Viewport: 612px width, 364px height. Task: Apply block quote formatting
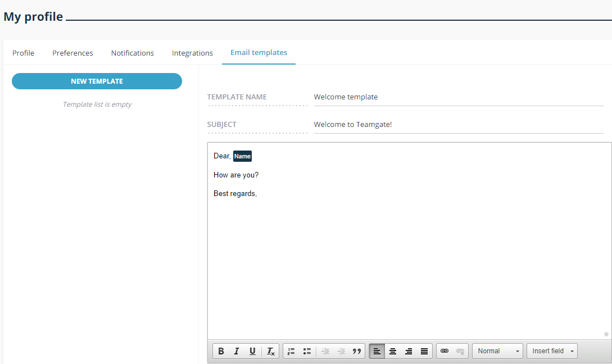357,351
